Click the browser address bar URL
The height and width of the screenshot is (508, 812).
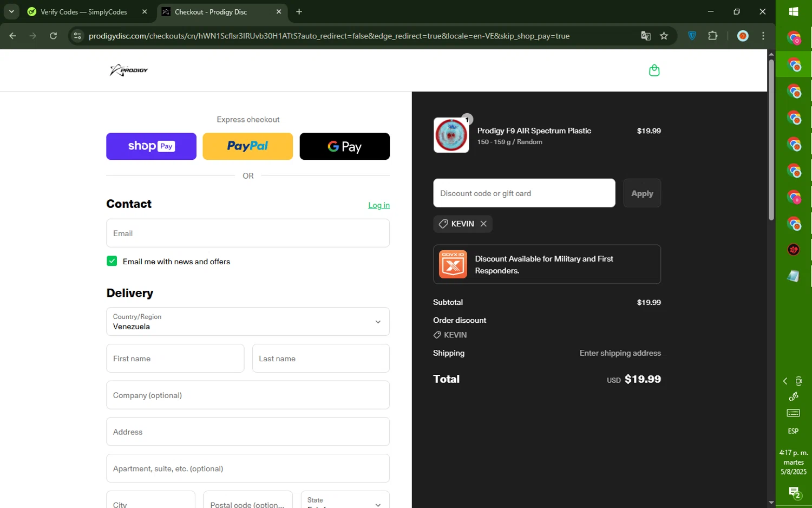click(329, 36)
